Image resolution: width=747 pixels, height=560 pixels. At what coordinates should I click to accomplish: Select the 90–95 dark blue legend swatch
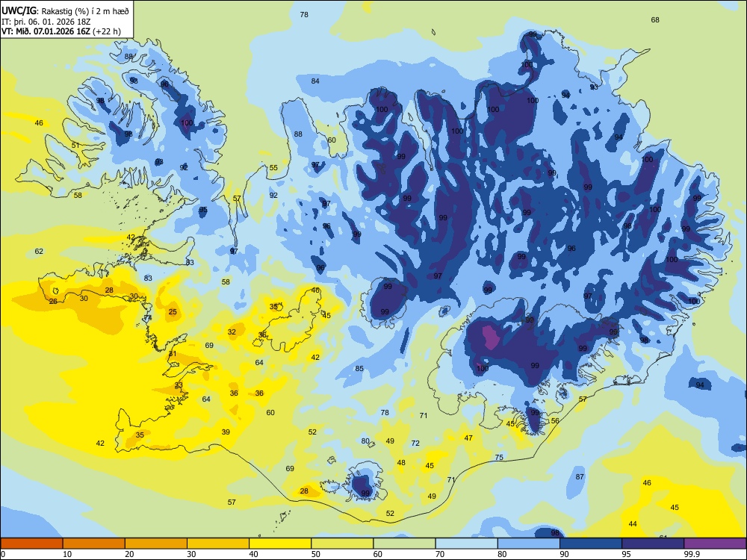(x=591, y=544)
